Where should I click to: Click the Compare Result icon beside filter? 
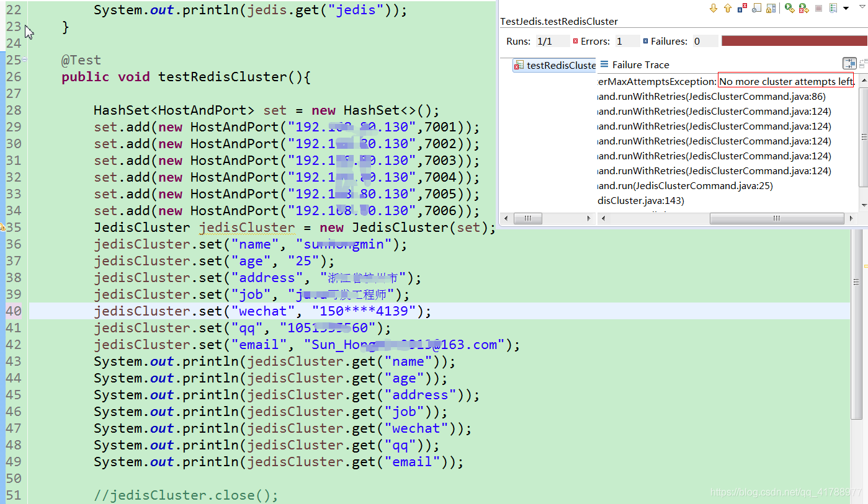pos(864,64)
